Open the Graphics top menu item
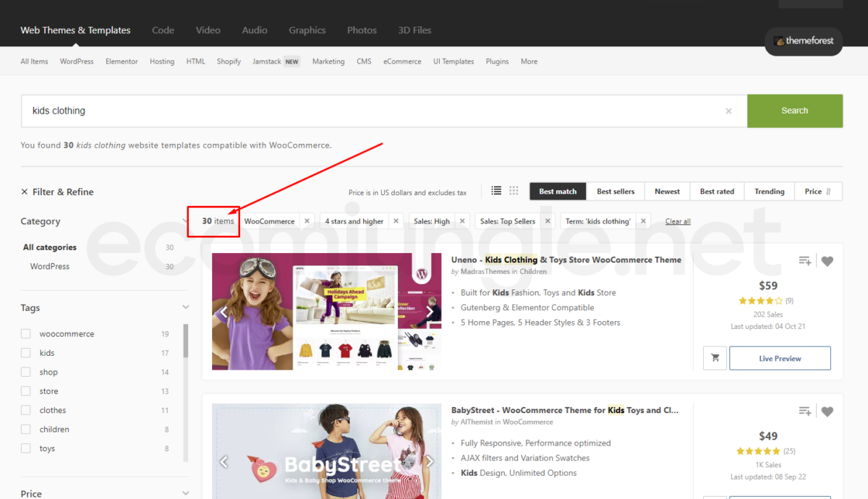Screen dimensions: 868x499 point(307,30)
